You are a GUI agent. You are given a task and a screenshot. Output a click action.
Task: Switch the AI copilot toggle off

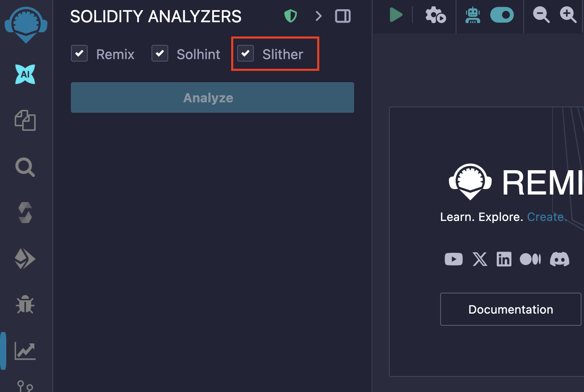[502, 15]
